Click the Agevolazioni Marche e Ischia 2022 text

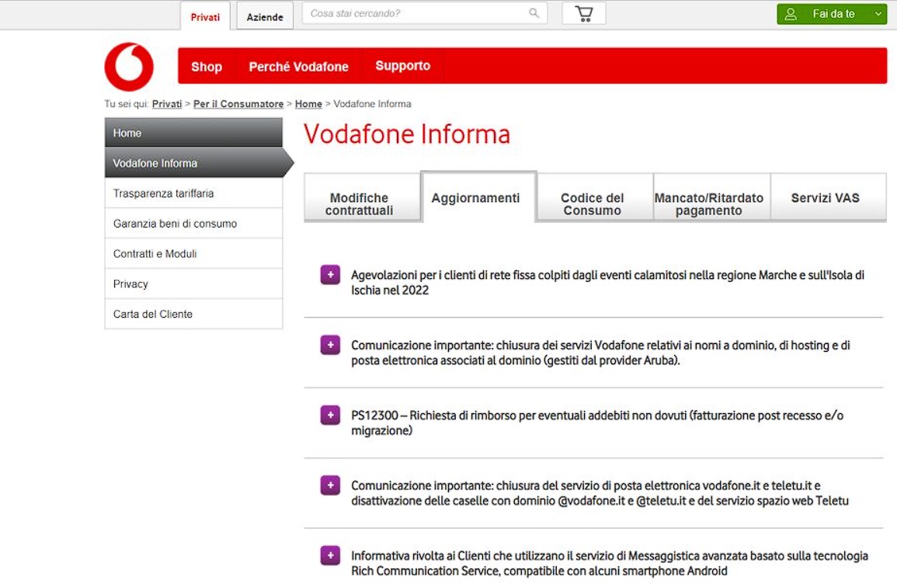tap(607, 283)
